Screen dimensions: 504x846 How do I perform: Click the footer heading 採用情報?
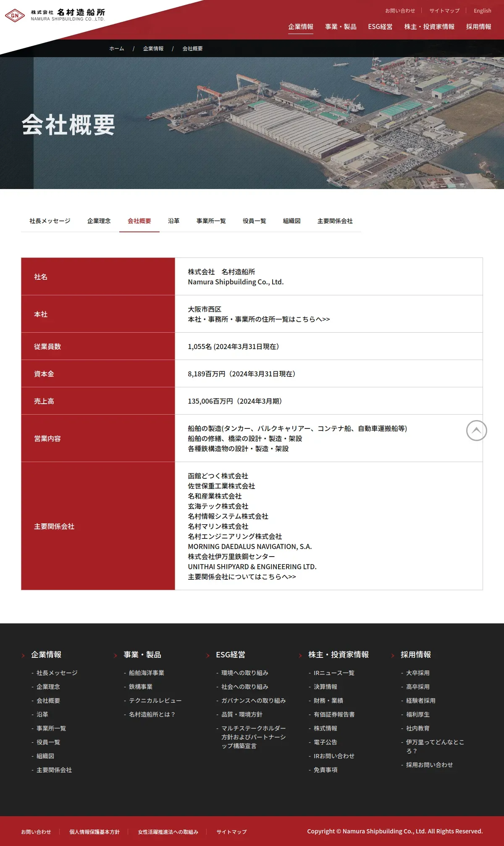416,654
